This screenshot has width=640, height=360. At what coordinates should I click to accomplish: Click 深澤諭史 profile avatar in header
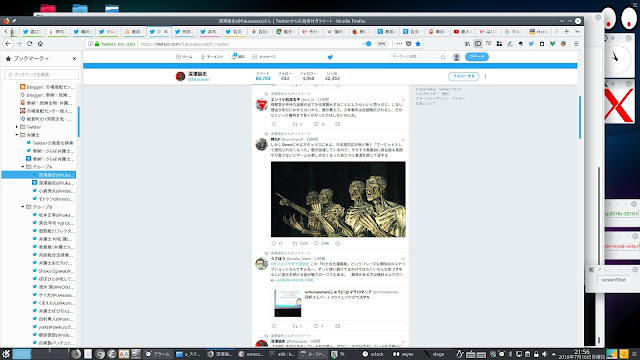tap(180, 76)
